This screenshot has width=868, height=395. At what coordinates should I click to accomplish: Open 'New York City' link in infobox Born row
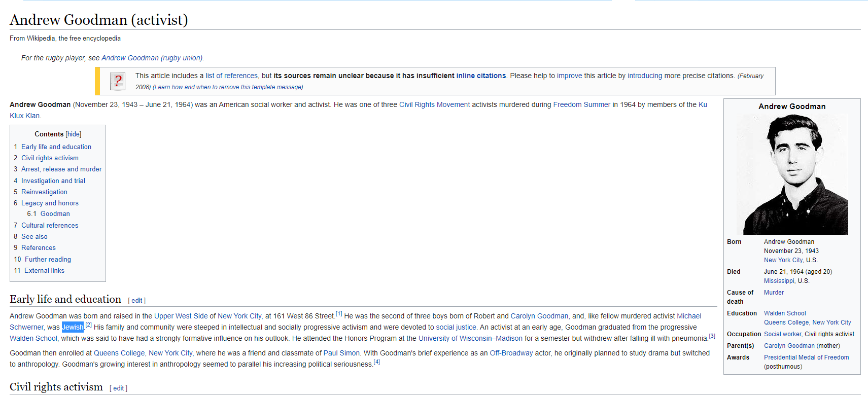point(783,260)
